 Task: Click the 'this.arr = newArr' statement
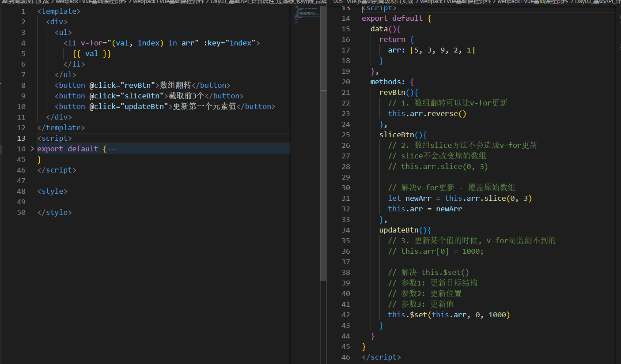coord(425,209)
